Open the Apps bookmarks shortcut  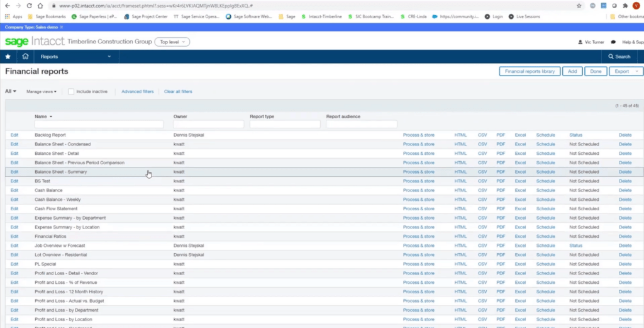[14, 17]
